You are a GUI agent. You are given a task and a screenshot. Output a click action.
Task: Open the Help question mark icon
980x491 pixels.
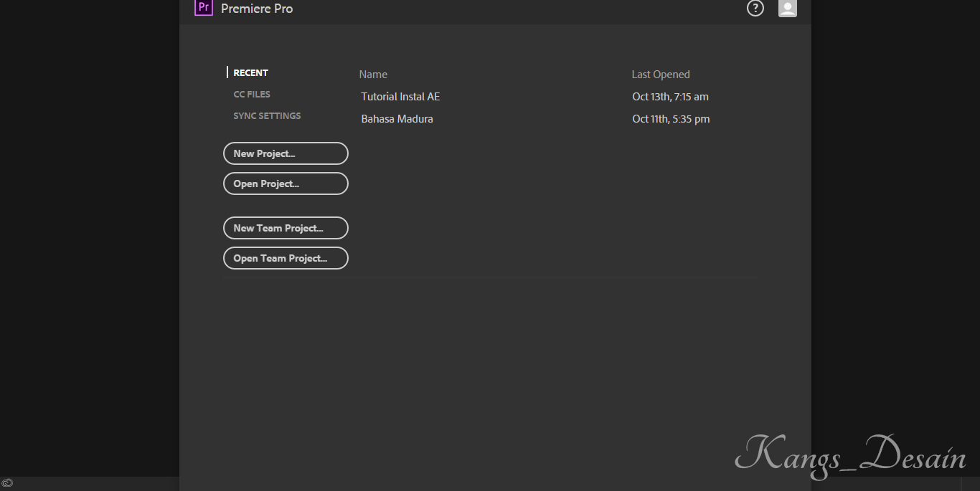tap(755, 8)
